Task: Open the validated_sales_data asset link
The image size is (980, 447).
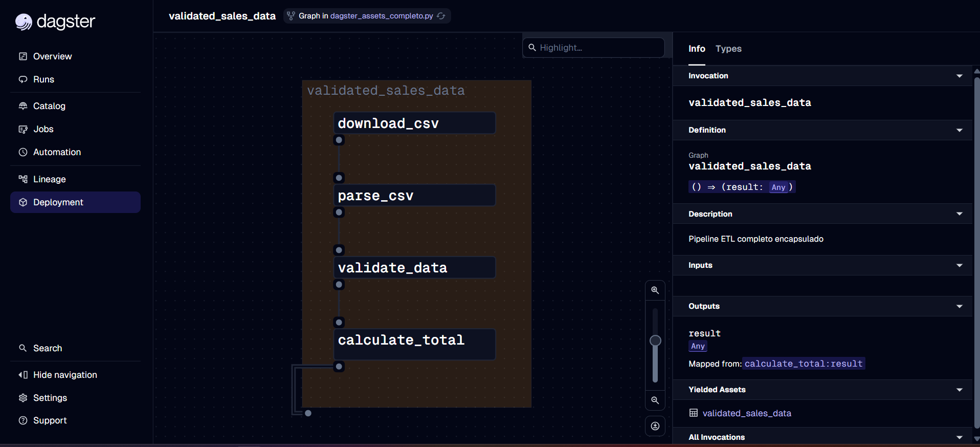Action: tap(747, 413)
